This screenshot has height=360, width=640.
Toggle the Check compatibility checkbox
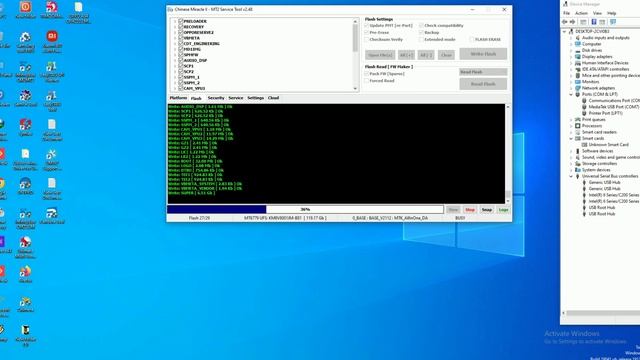pos(421,25)
